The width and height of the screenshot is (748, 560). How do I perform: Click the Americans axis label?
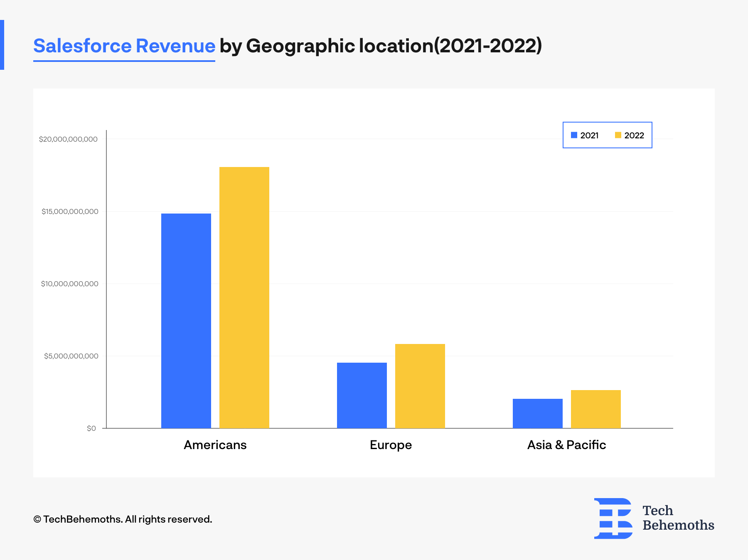tap(215, 445)
